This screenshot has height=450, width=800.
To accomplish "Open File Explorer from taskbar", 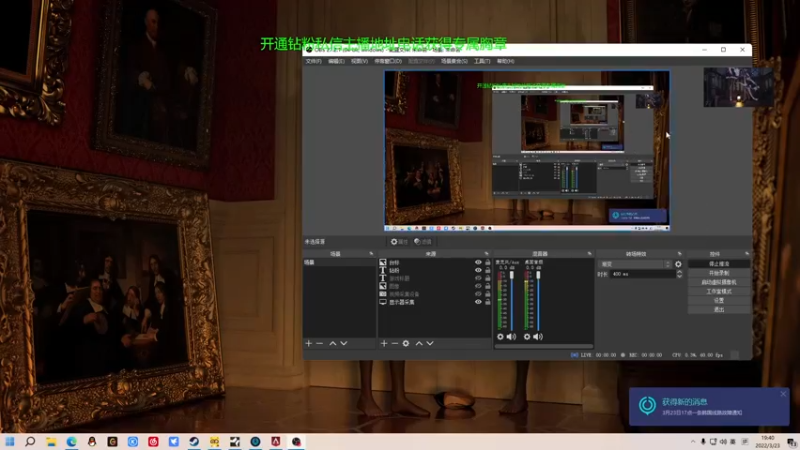I will pos(51,441).
